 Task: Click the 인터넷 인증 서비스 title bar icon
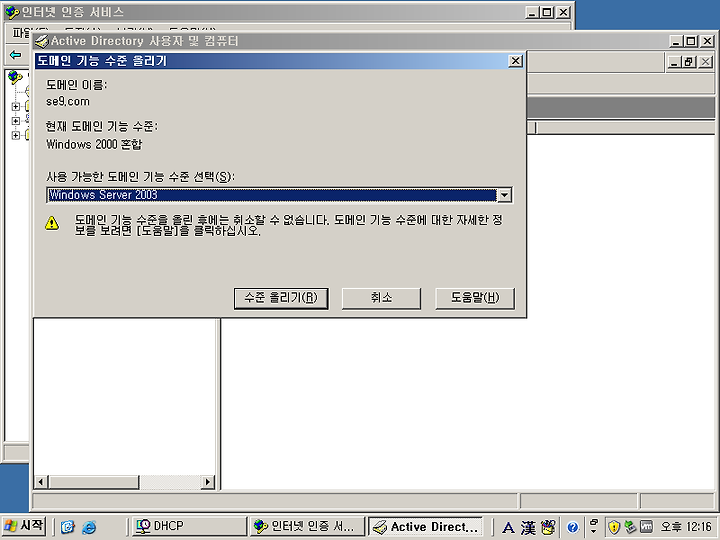(12, 12)
